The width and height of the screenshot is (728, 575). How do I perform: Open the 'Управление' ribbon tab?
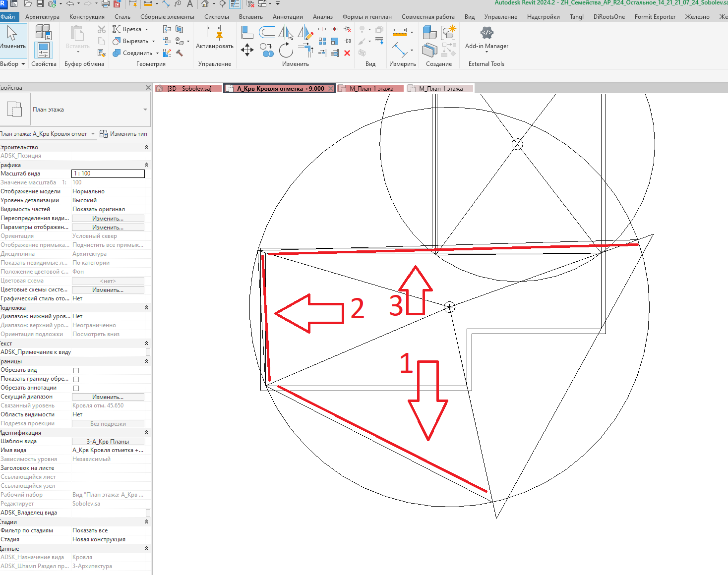point(500,17)
